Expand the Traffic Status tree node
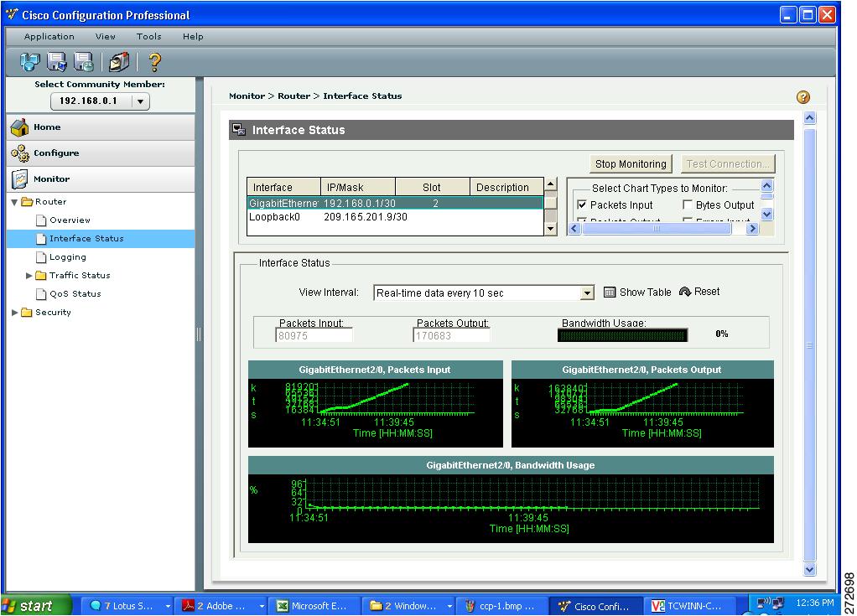Screen dimensions: 857x616 29,276
